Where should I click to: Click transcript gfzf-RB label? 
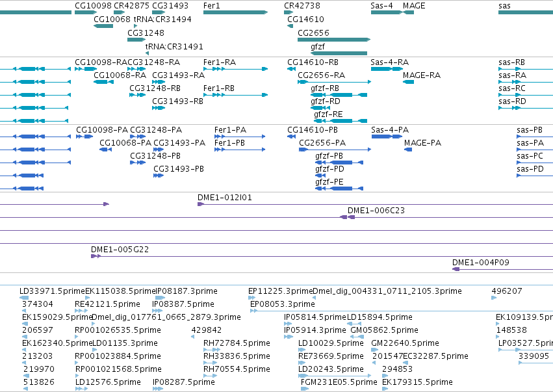click(325, 88)
